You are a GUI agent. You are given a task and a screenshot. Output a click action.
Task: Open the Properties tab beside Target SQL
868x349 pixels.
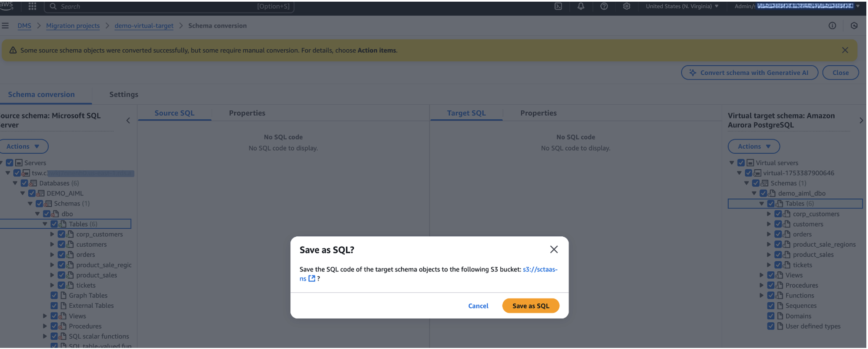click(x=538, y=113)
